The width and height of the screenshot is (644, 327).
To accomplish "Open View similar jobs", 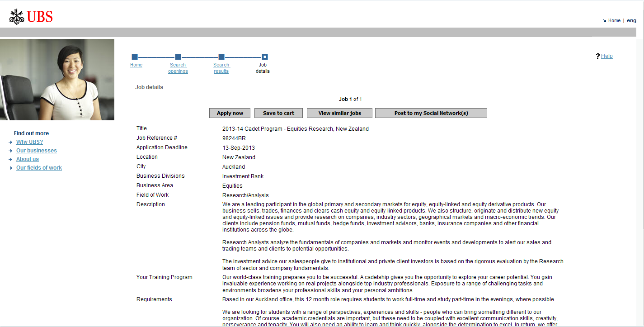I will tap(339, 113).
